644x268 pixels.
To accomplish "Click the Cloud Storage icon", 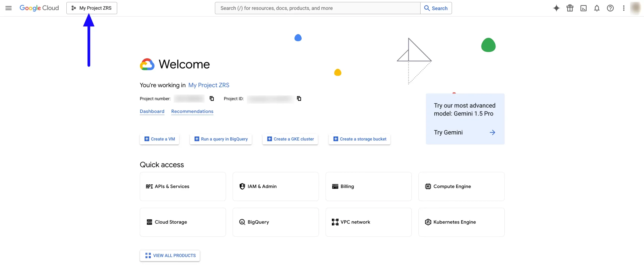I will click(x=149, y=222).
